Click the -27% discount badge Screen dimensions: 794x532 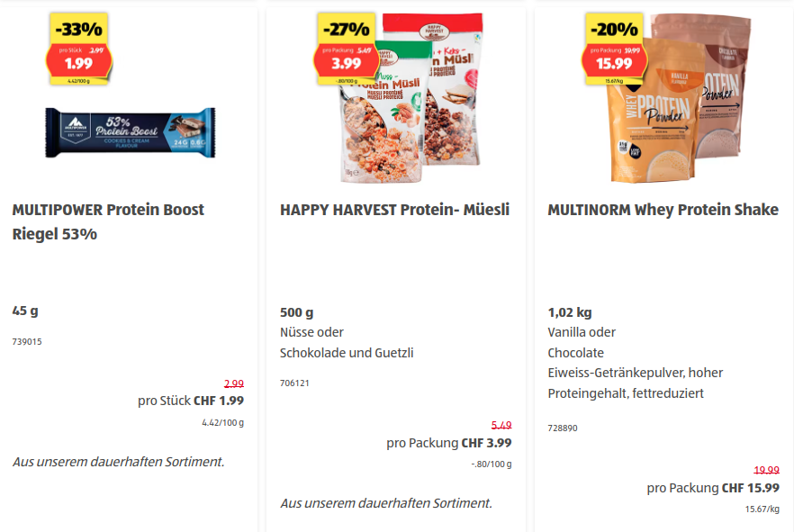click(x=346, y=29)
